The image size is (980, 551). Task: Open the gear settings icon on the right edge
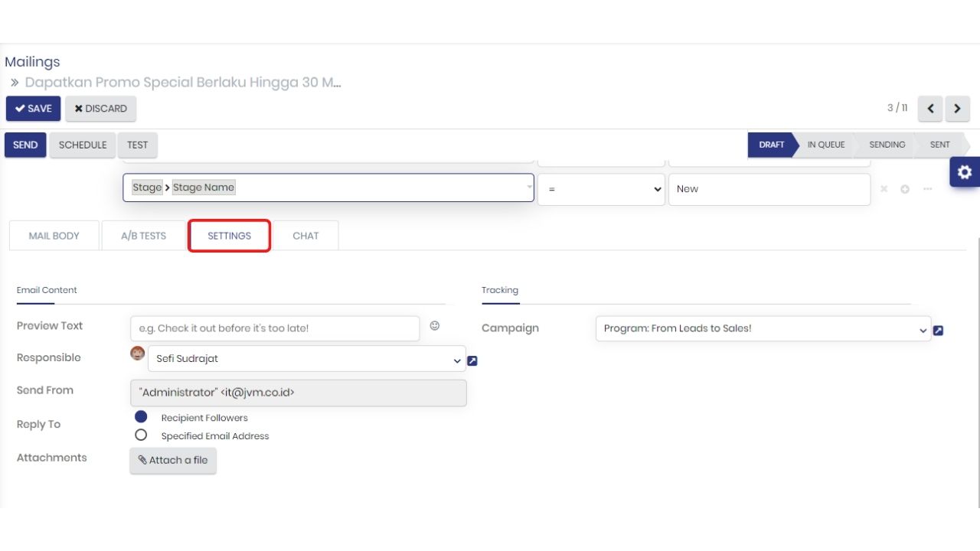point(965,172)
